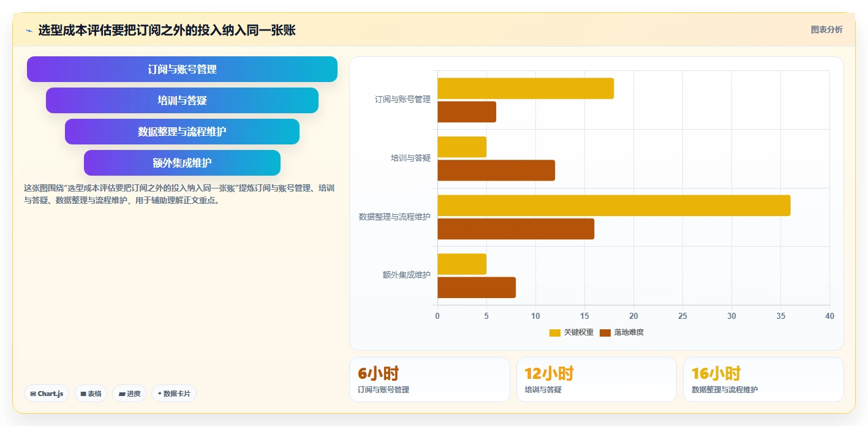This screenshot has height=426, width=868.
Task: Click the yellow bar for 额外集成维护
Action: 462,264
